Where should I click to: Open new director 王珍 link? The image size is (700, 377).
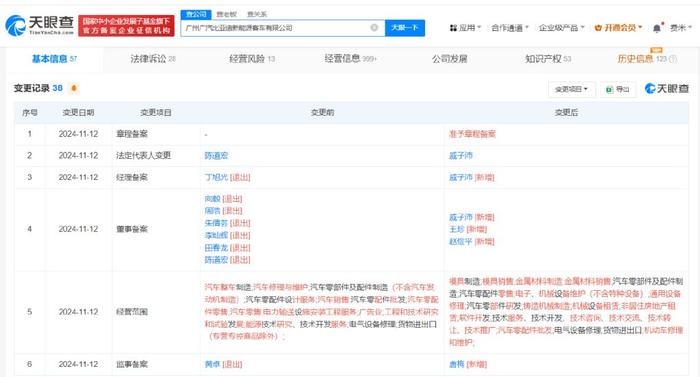click(x=457, y=229)
